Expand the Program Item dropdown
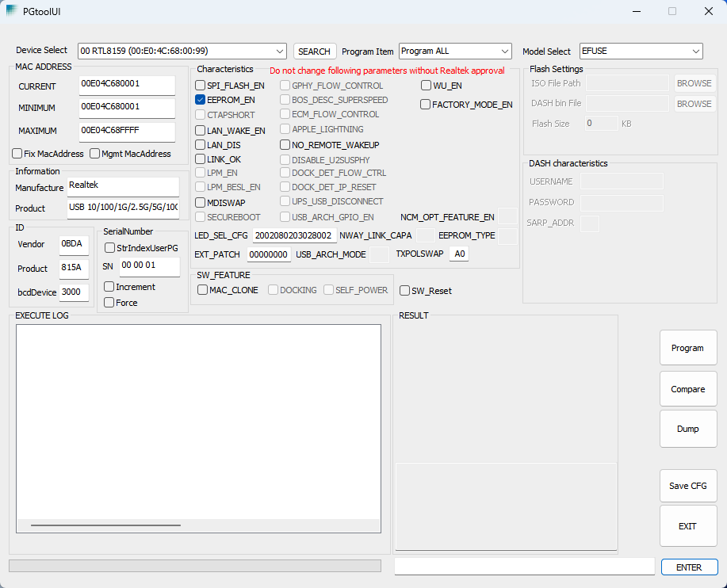 pos(455,52)
